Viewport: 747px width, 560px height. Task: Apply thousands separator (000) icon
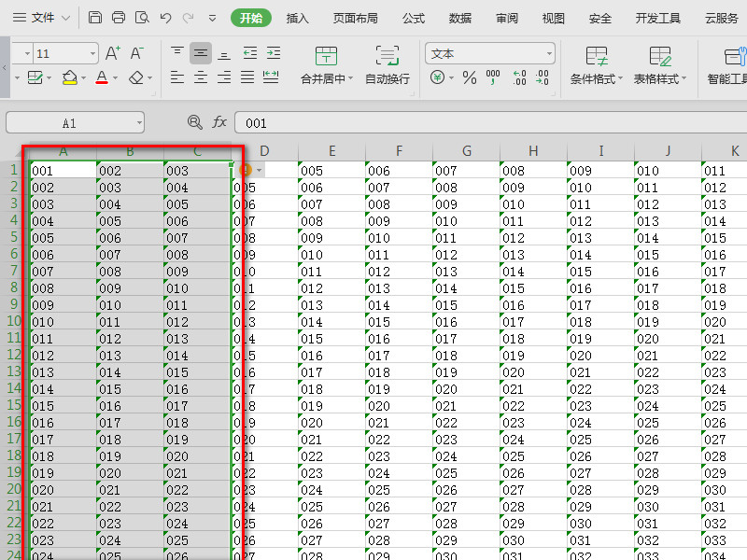[493, 77]
